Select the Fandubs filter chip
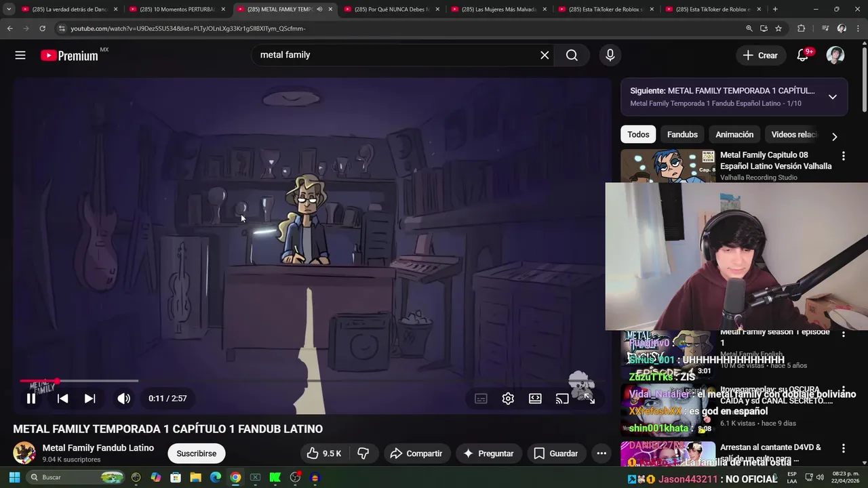The height and width of the screenshot is (488, 868). [x=682, y=134]
